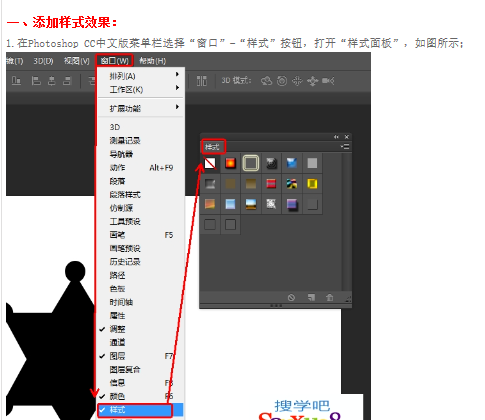Select 画笔预设 in the window menu
The height and width of the screenshot is (420, 485).
point(140,248)
